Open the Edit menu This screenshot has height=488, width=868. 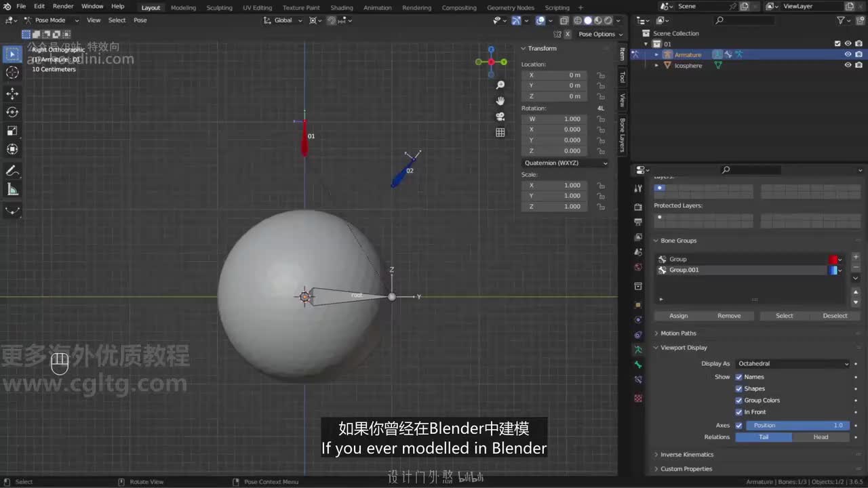pos(39,6)
